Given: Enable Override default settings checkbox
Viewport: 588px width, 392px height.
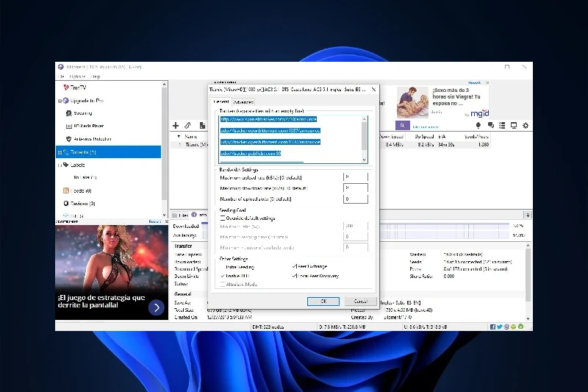Looking at the screenshot, I should tap(223, 218).
